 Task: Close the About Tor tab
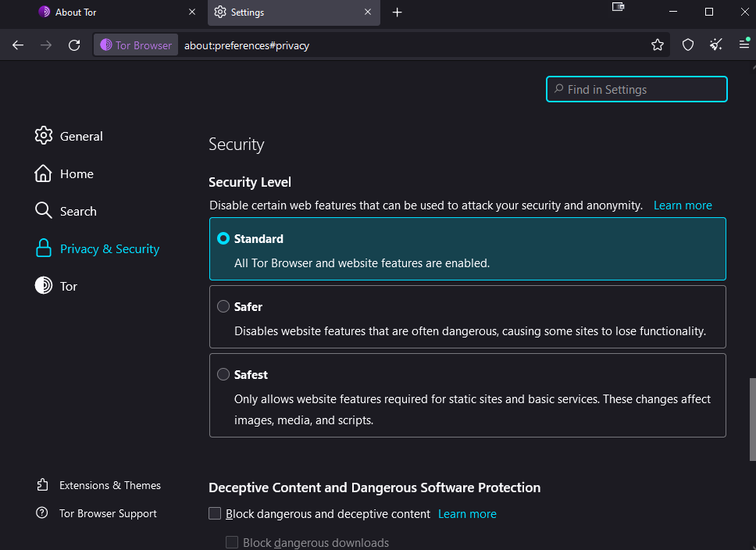[192, 12]
